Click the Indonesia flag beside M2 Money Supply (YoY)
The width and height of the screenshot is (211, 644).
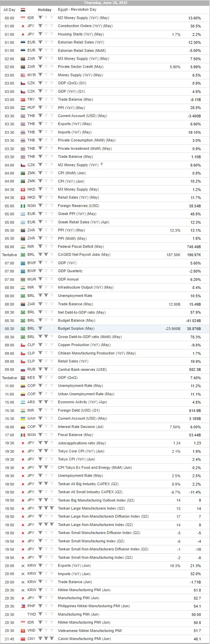point(23,18)
